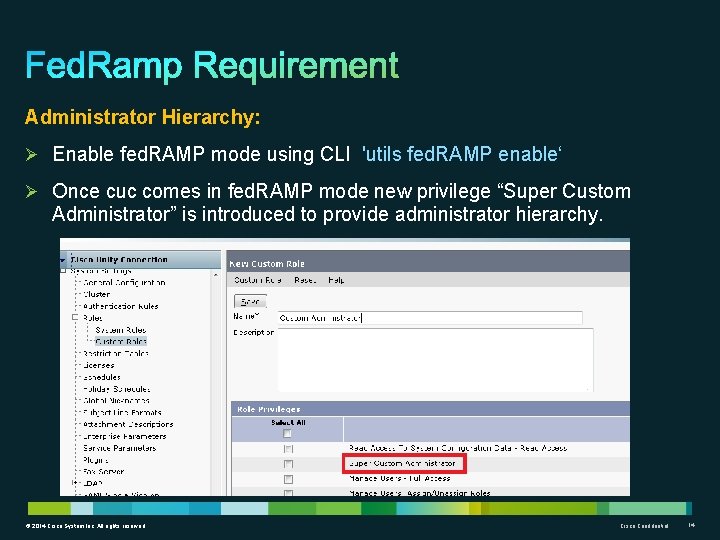Open Authentication Rules in the tree

(121, 306)
